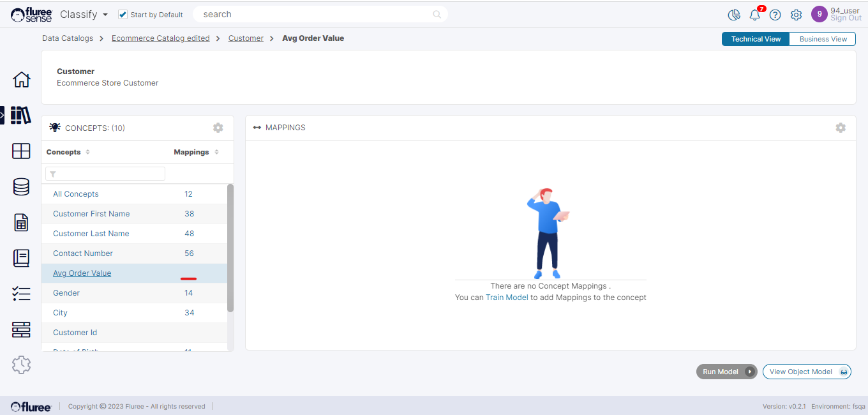Open the Home icon in sidebar
The height and width of the screenshot is (415, 868).
(21, 80)
